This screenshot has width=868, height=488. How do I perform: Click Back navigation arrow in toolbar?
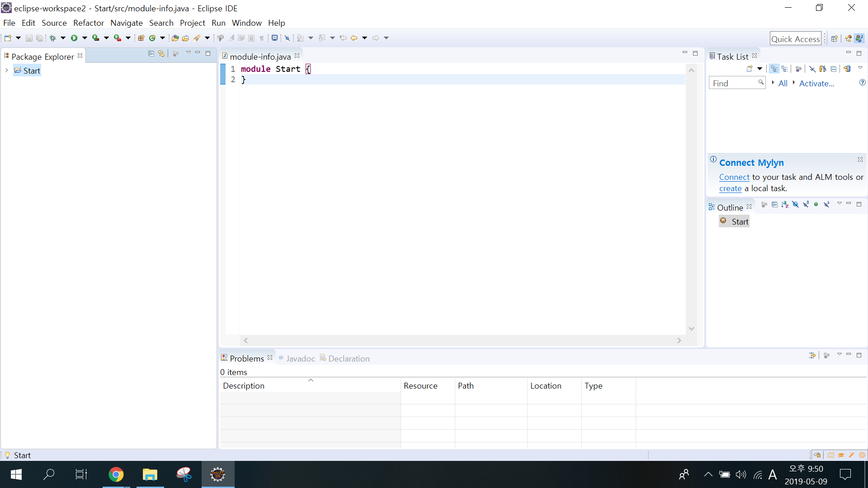click(354, 38)
